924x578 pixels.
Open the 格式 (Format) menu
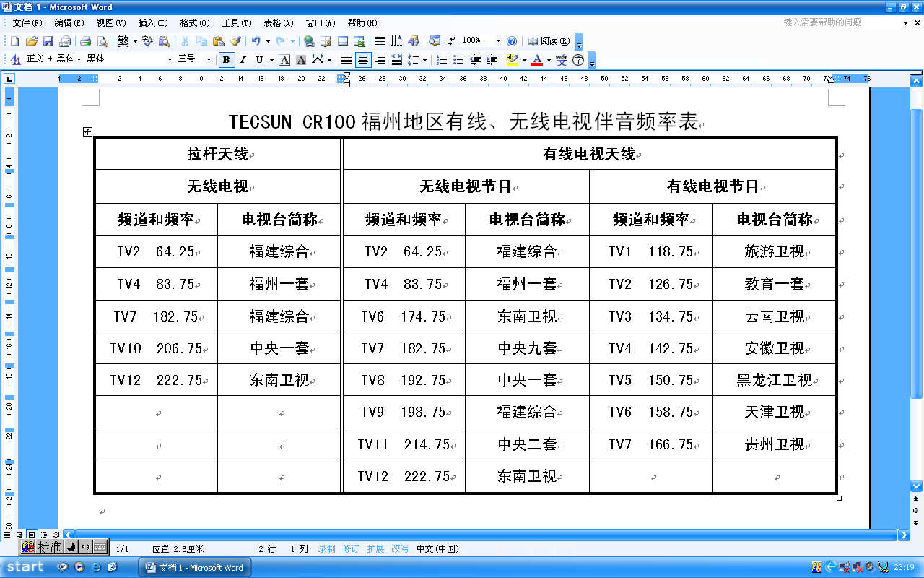194,23
